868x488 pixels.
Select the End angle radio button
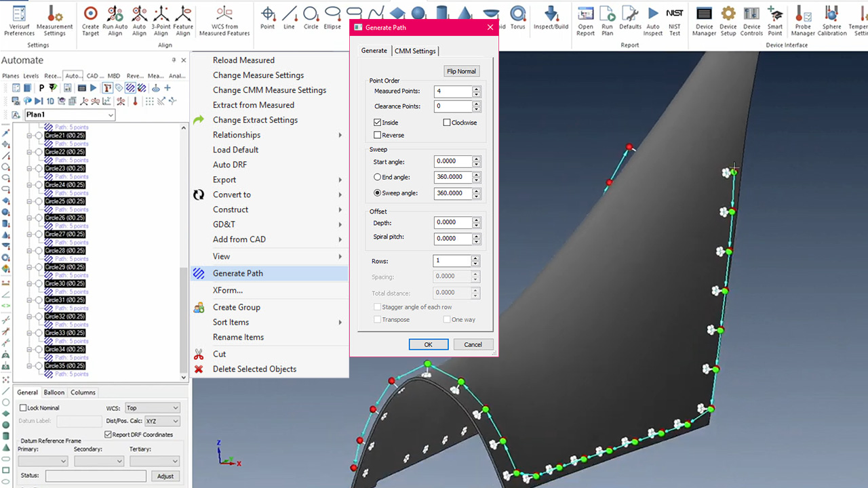click(x=377, y=177)
